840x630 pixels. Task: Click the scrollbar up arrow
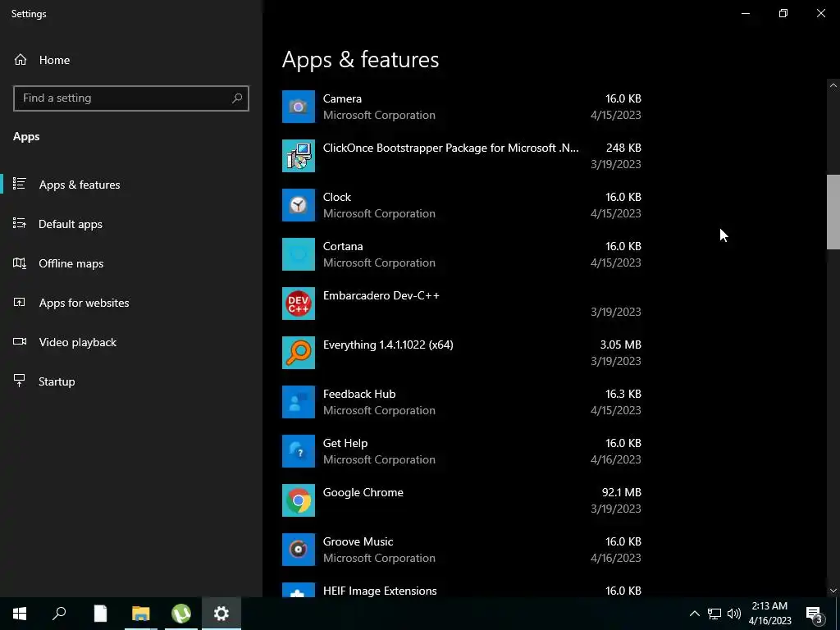coord(833,85)
